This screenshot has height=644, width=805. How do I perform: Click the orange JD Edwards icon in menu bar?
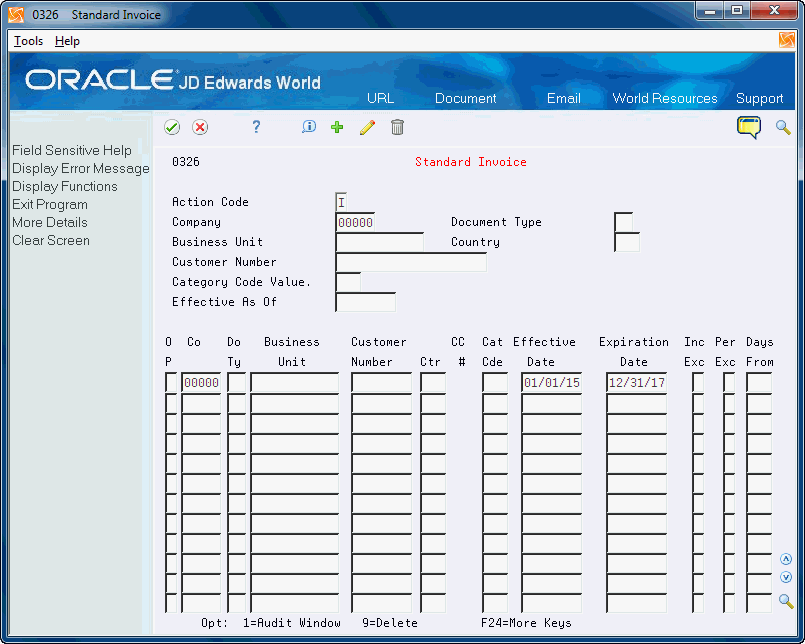pos(787,40)
